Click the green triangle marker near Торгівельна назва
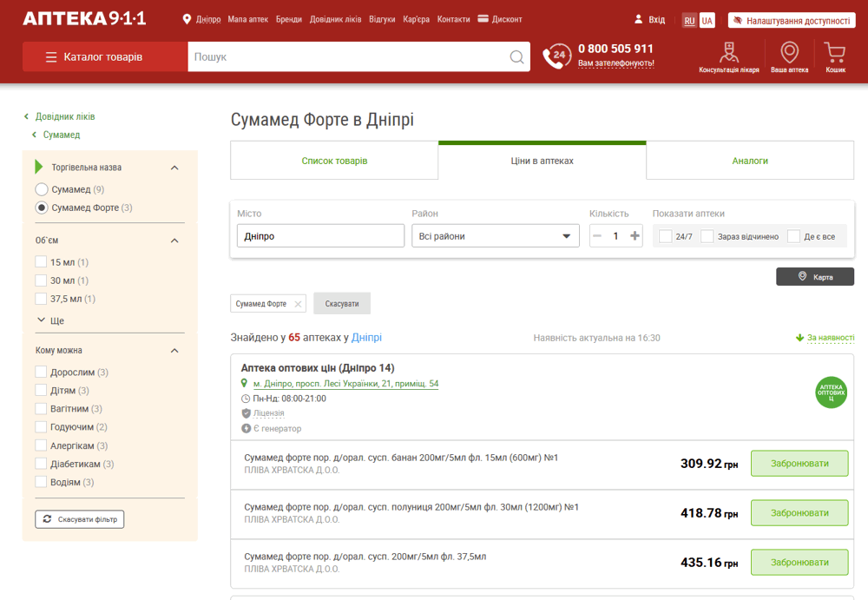The height and width of the screenshot is (600, 868). point(39,167)
